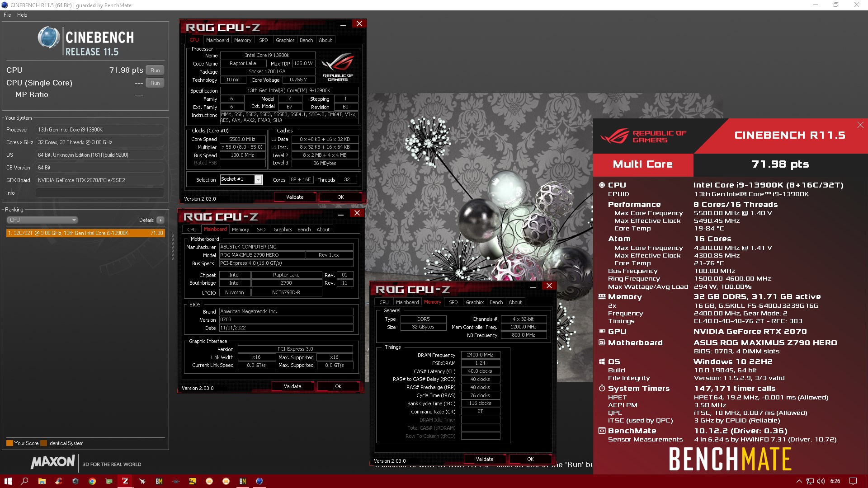868x488 pixels.
Task: Switch to CPU-Z red Z taskbar icon
Action: pos(125,481)
